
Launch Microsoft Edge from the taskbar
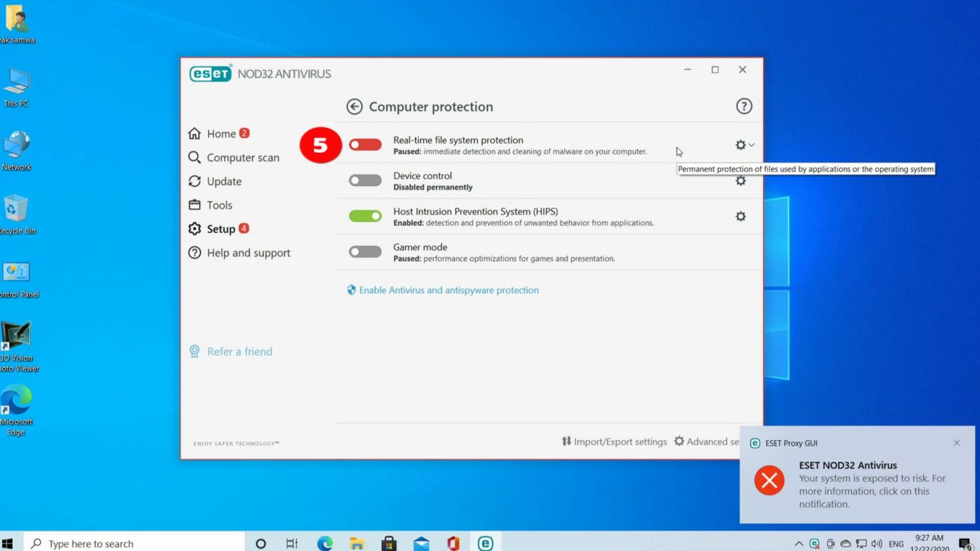point(325,544)
